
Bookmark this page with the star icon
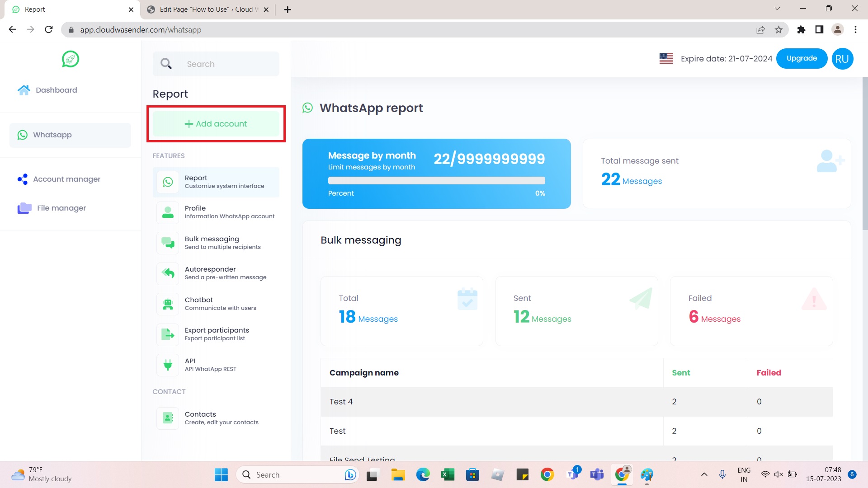(778, 30)
